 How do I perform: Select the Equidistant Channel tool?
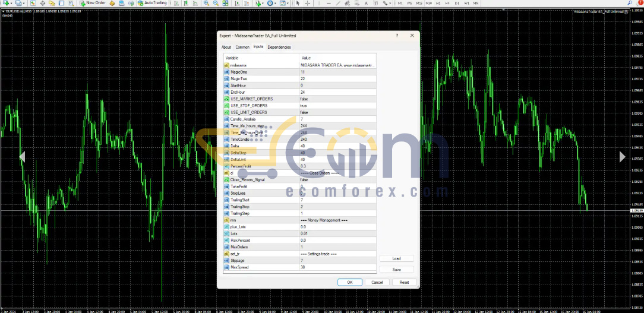tap(347, 3)
